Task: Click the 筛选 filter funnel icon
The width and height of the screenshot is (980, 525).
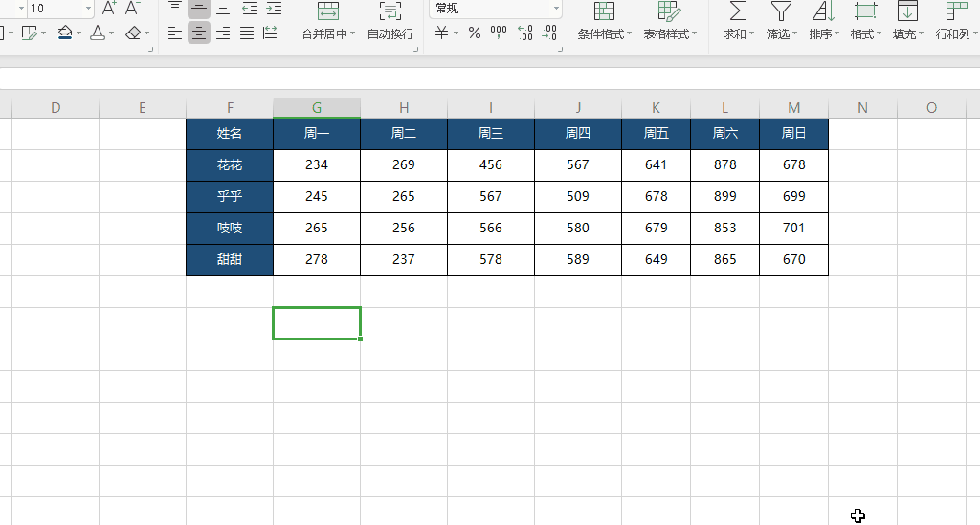Action: [781, 11]
